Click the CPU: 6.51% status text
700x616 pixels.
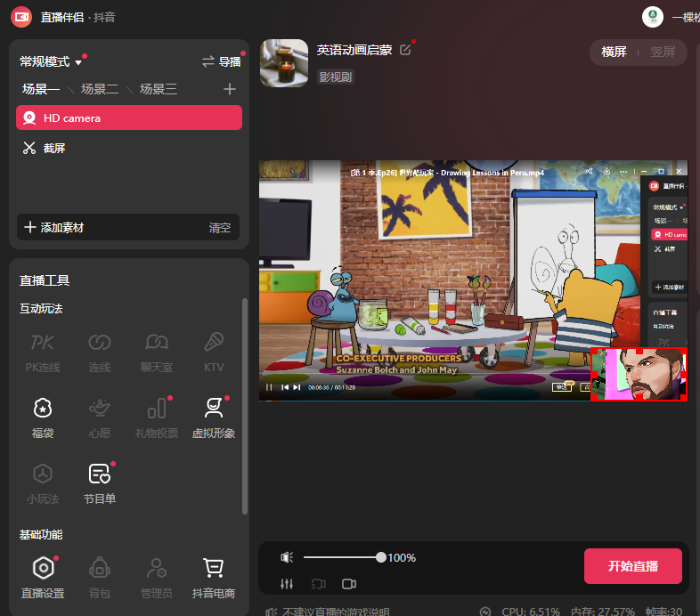pyautogui.click(x=531, y=611)
